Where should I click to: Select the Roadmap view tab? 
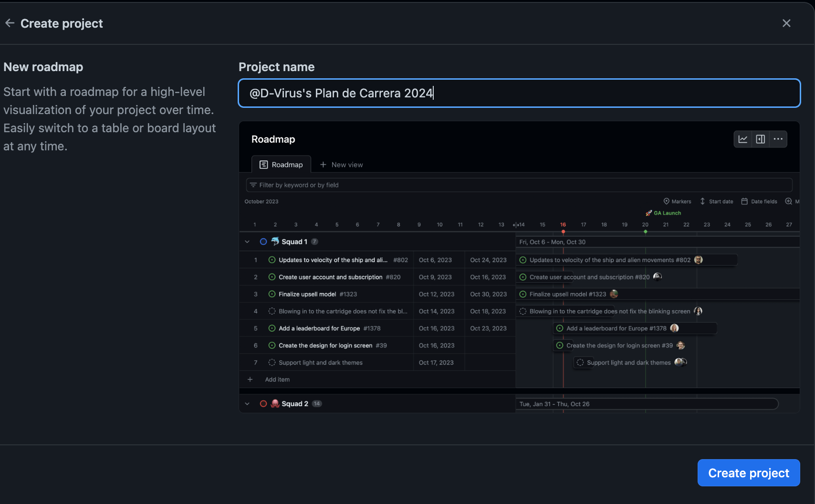point(282,165)
